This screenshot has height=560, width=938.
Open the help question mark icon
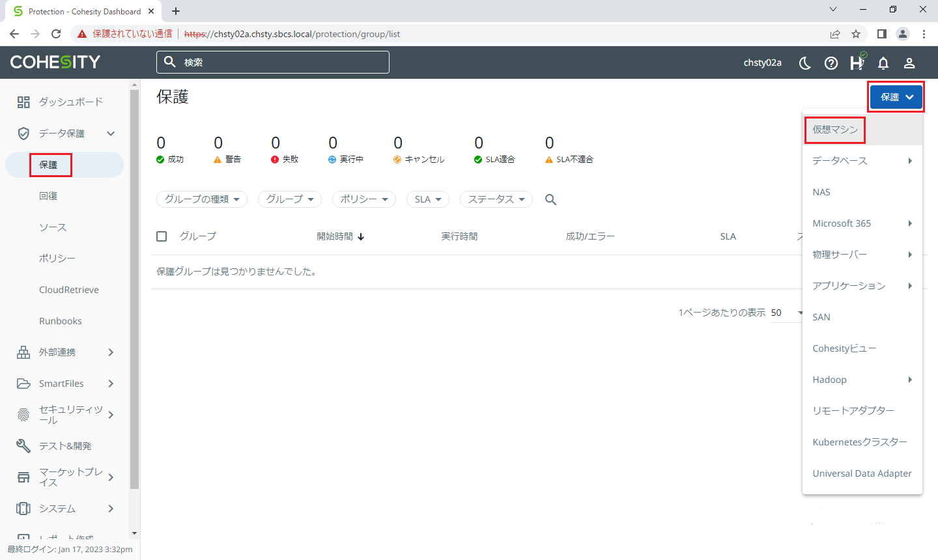(x=831, y=63)
